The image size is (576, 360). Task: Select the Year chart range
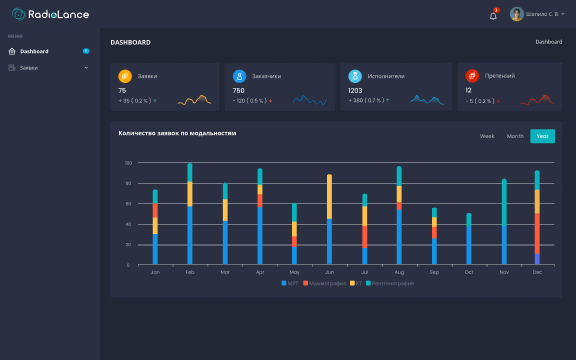[543, 136]
